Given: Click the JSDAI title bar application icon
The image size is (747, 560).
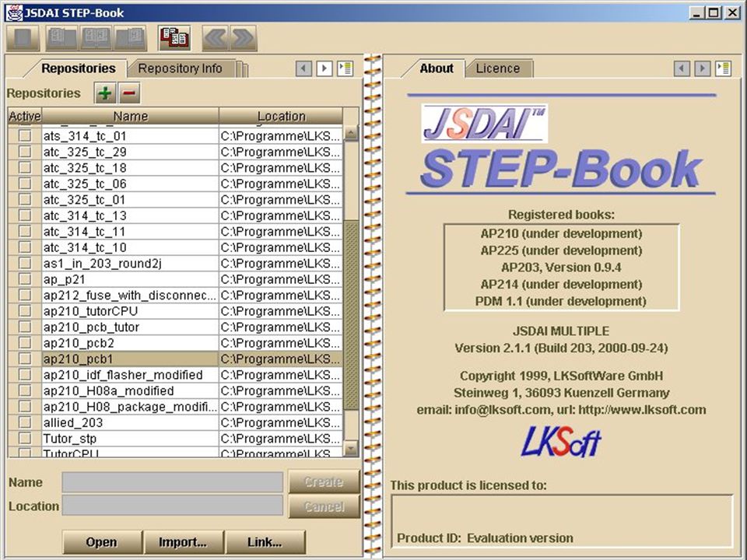Looking at the screenshot, I should point(14,12).
